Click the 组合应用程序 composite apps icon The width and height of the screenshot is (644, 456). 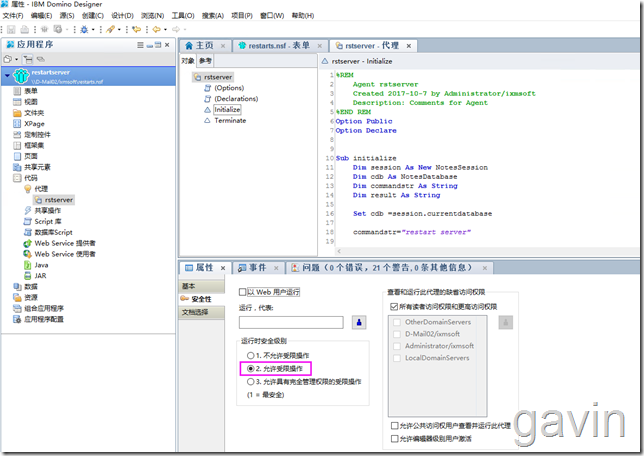[x=17, y=308]
